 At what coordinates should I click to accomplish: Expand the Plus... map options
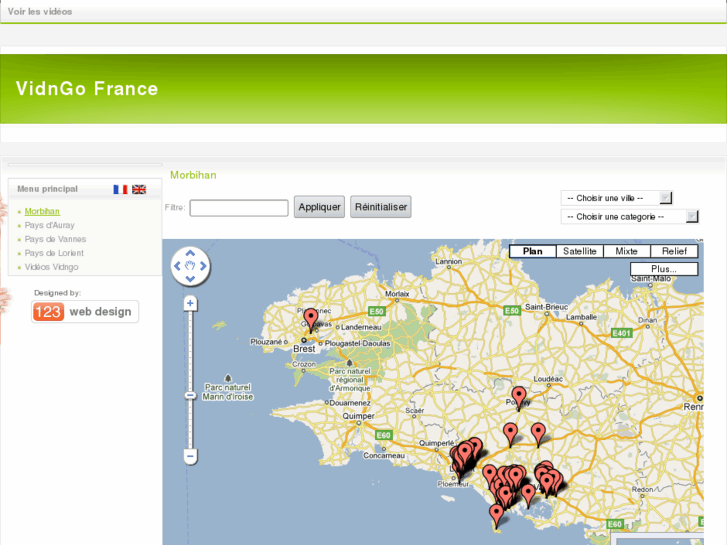coord(664,269)
